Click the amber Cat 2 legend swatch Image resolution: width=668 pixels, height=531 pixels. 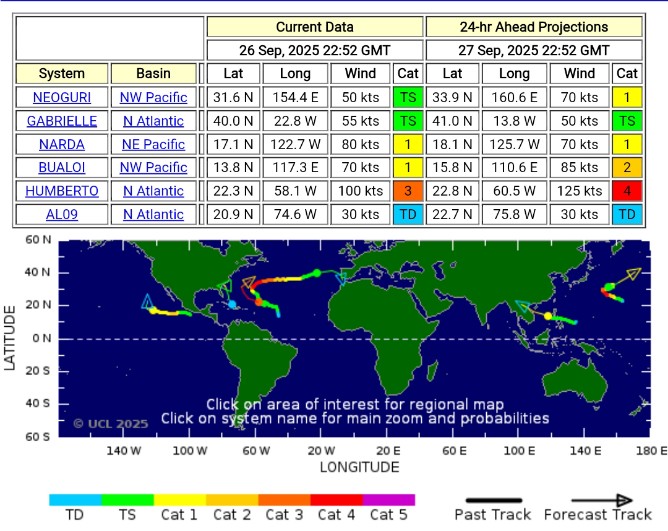[232, 500]
